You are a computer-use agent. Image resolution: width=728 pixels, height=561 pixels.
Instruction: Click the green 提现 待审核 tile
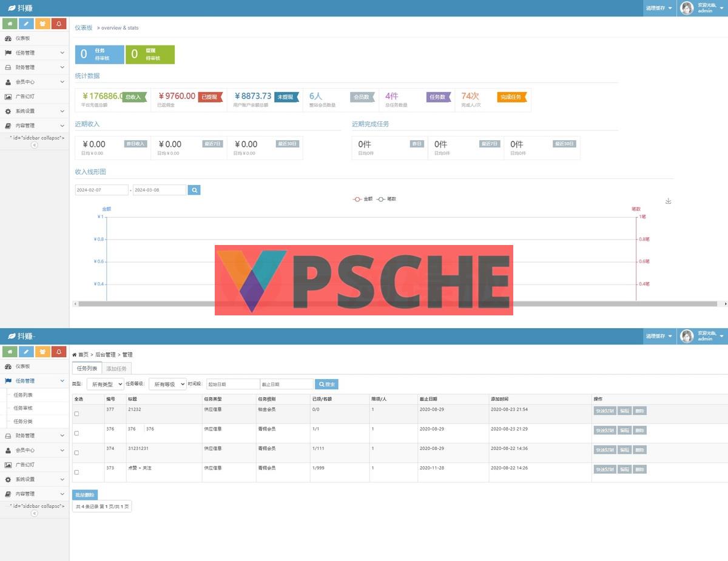pos(150,55)
